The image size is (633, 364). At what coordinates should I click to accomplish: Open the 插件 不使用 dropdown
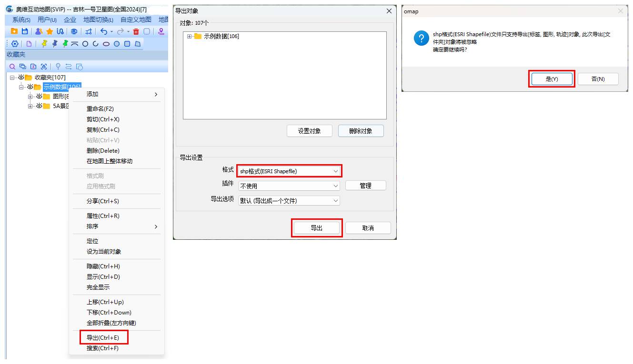(290, 186)
